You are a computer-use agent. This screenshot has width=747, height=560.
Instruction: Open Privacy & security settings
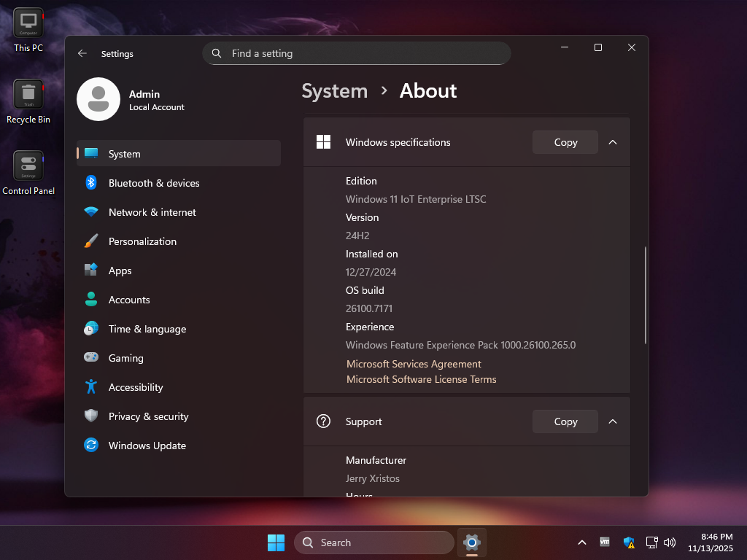tap(148, 416)
